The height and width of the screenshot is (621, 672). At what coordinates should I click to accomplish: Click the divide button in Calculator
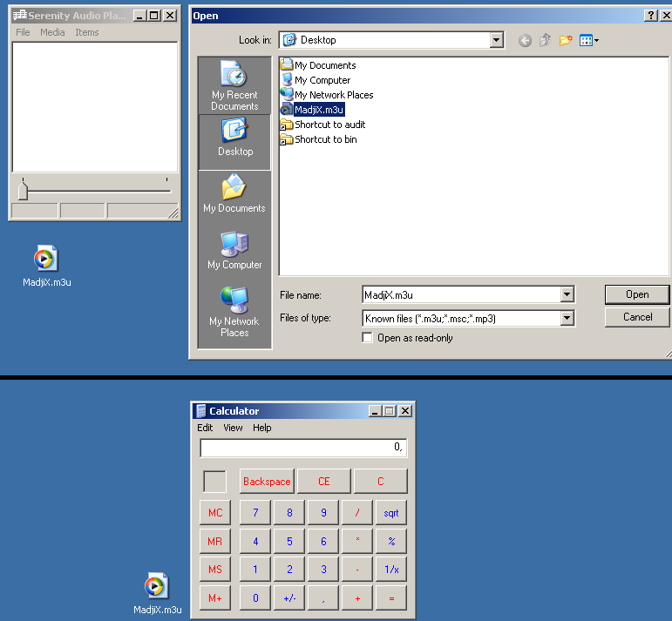point(357,513)
